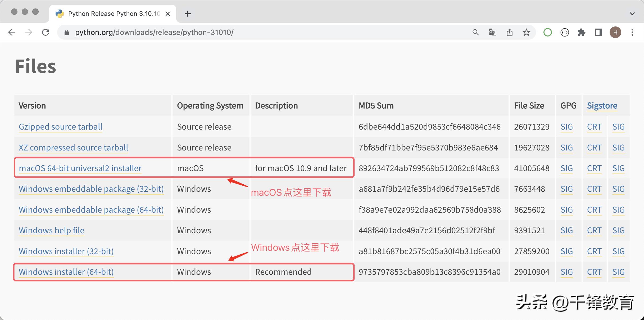Open a new tab with plus button
This screenshot has height=320, width=644.
[x=188, y=14]
